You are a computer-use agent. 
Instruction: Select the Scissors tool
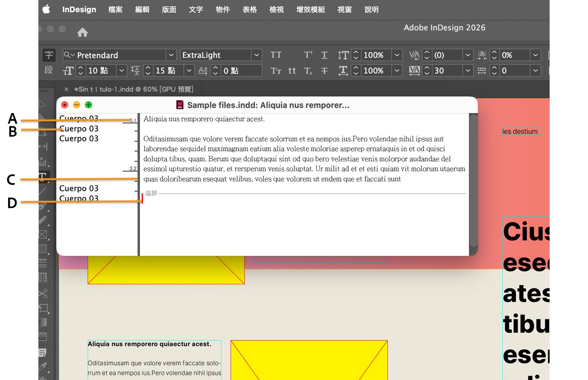coord(43,293)
